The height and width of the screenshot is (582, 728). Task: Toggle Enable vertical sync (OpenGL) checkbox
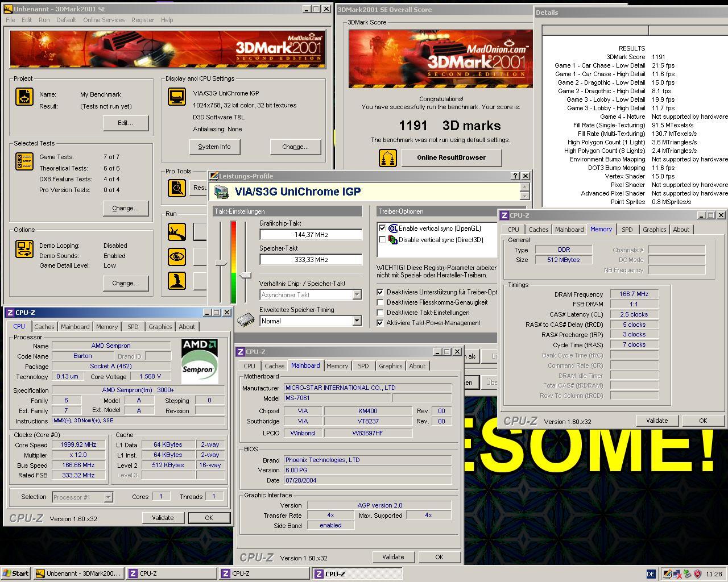[x=383, y=228]
